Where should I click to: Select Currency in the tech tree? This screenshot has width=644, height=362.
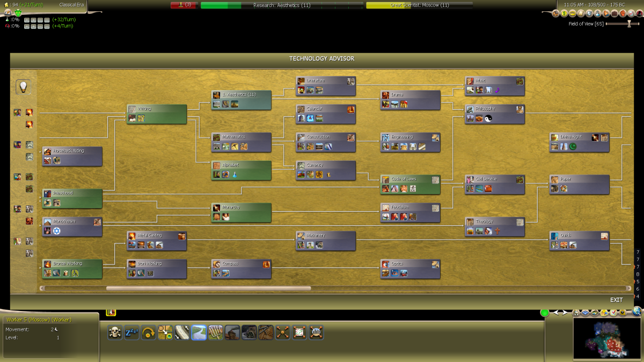click(x=326, y=171)
